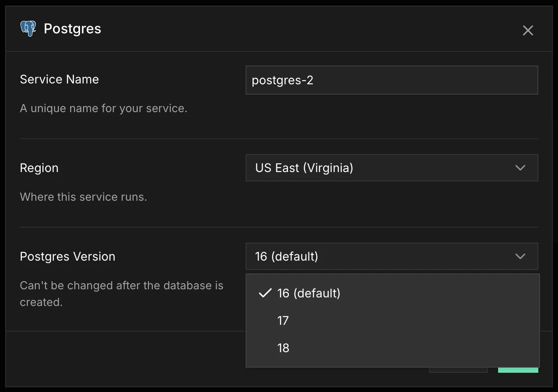This screenshot has height=392, width=558.
Task: Click the 'A unique name for your service.' text
Action: tap(104, 108)
